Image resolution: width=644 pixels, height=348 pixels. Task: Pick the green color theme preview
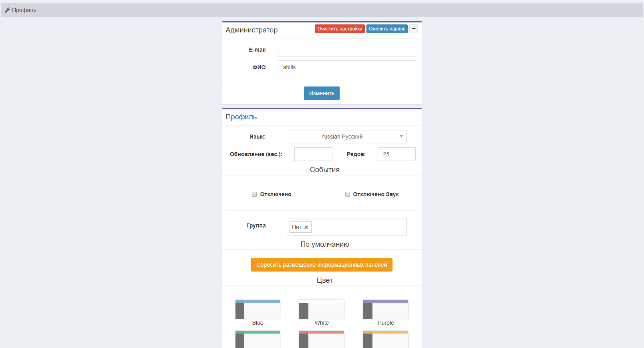pos(258,339)
